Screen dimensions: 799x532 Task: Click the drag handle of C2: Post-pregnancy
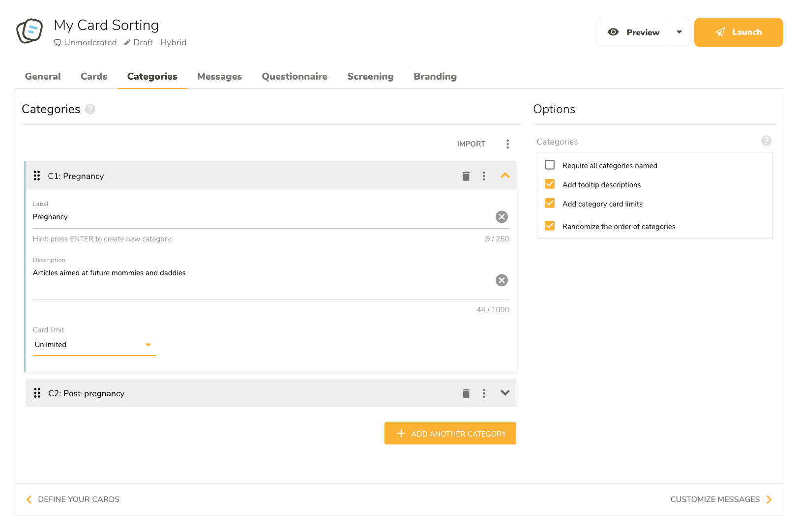coord(37,393)
